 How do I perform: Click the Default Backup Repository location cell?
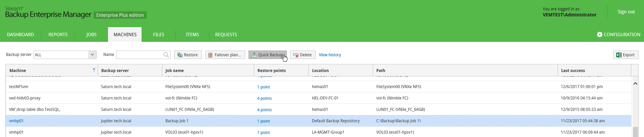(336, 121)
